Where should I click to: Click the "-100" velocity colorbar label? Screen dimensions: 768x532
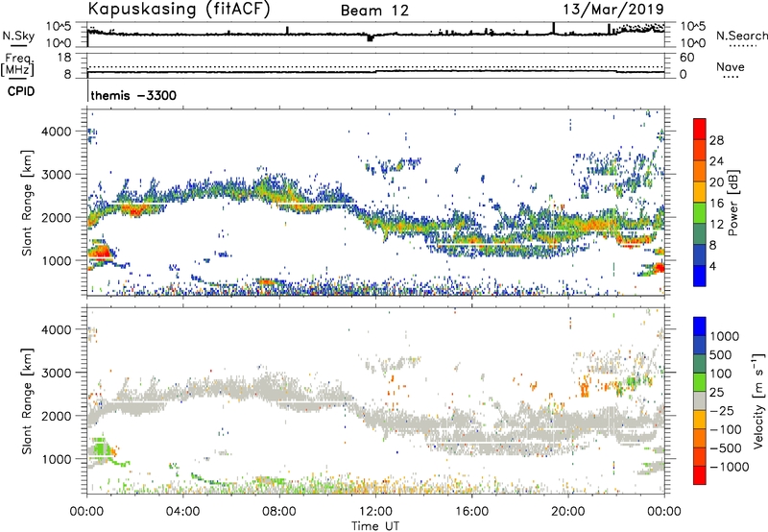(x=726, y=429)
